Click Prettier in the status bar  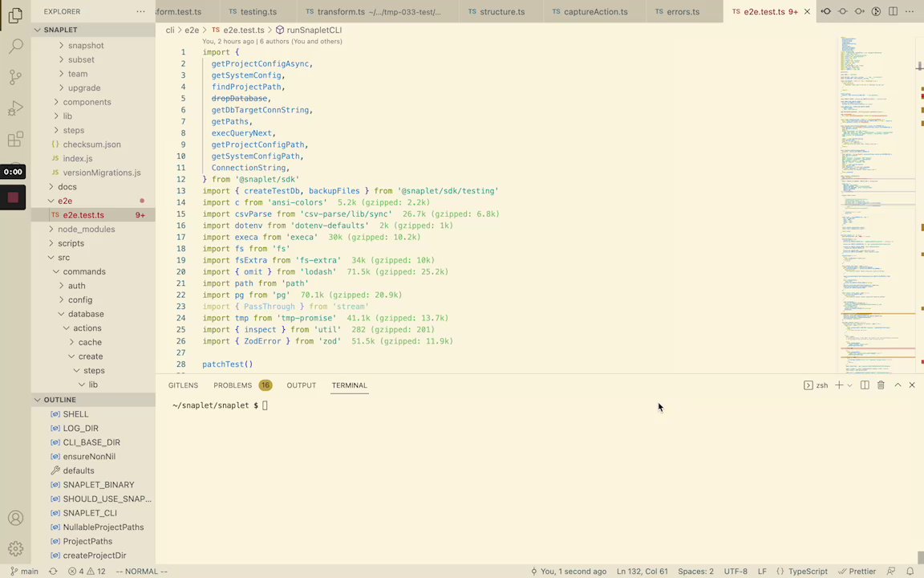click(857, 571)
